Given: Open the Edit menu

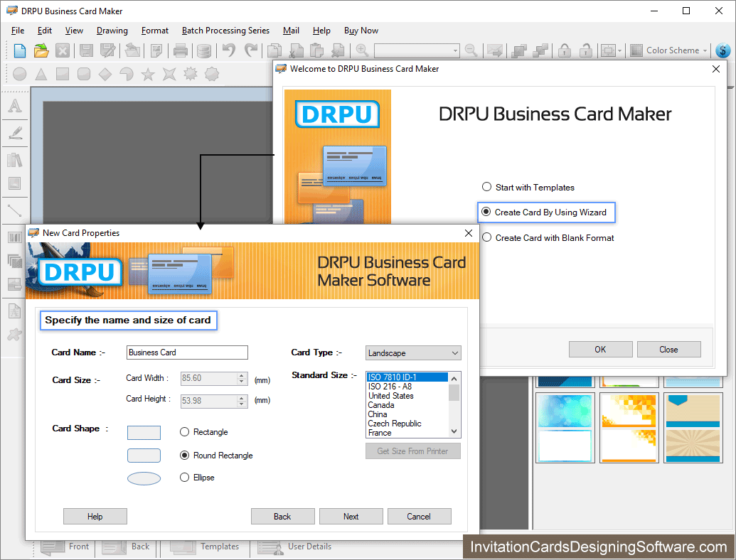Looking at the screenshot, I should coord(45,31).
